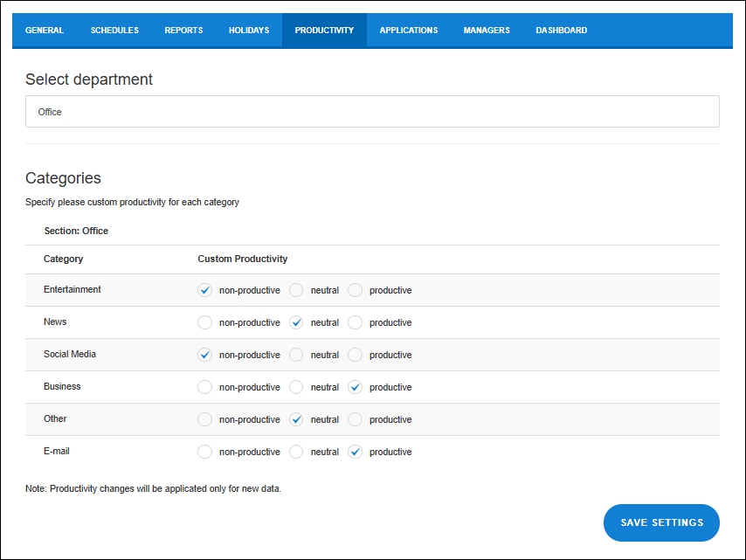Select the PRODUCTIVITY tab
The height and width of the screenshot is (560, 746).
324,30
